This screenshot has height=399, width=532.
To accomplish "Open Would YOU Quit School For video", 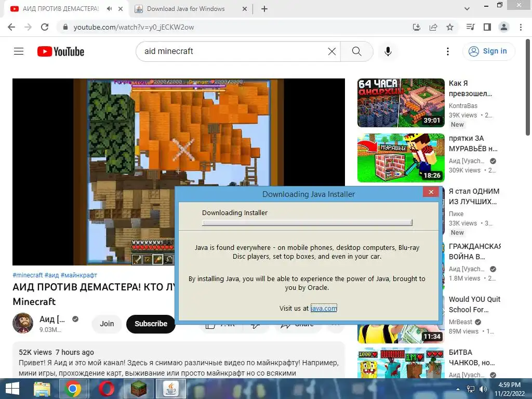I will 474,304.
